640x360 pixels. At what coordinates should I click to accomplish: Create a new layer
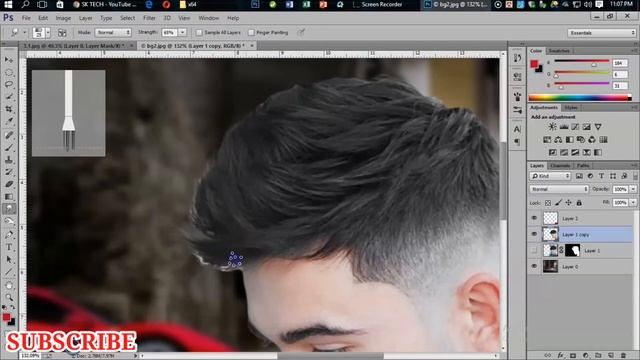pyautogui.click(x=611, y=356)
